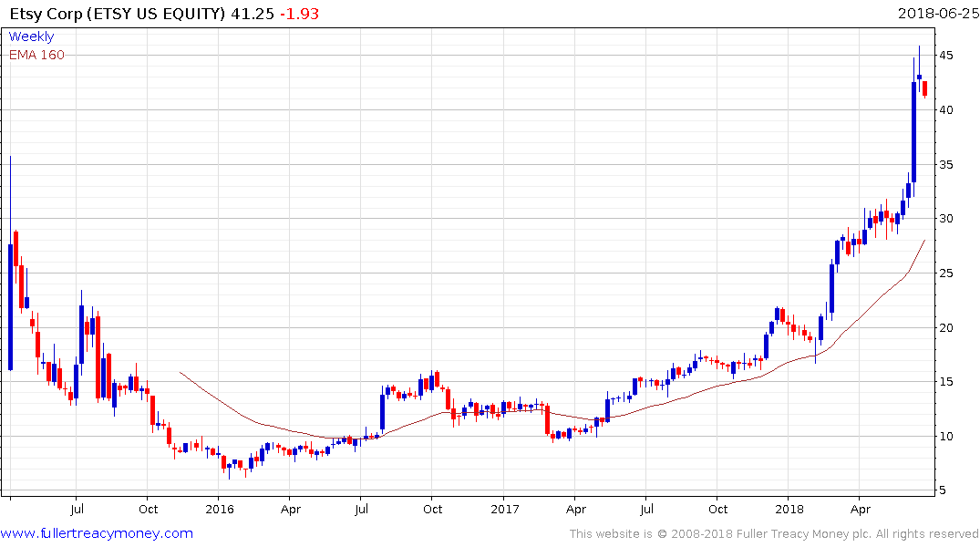Screen dimensions: 980x547
Task: Click the last price value 41.25
Action: (253, 14)
